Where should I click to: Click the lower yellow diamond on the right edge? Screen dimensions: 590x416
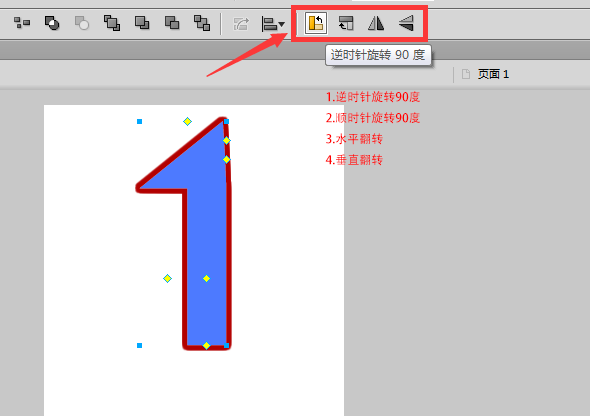pyautogui.click(x=226, y=159)
